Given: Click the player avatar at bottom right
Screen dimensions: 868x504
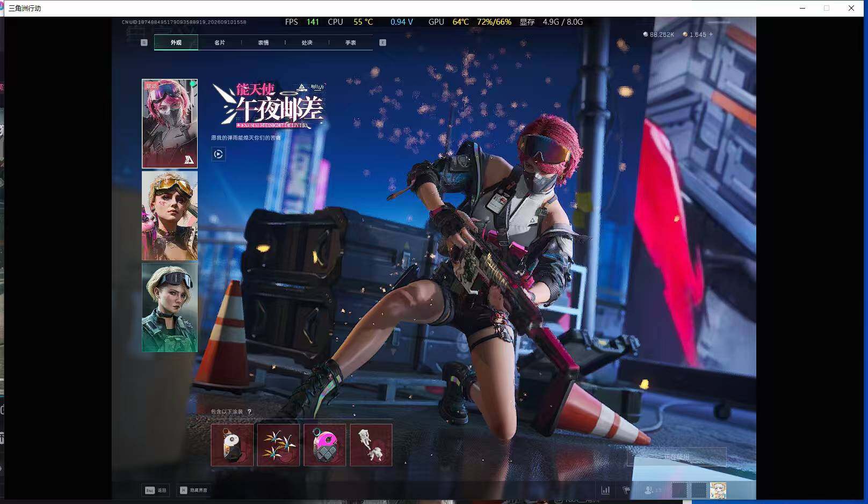Looking at the screenshot, I should point(718,490).
